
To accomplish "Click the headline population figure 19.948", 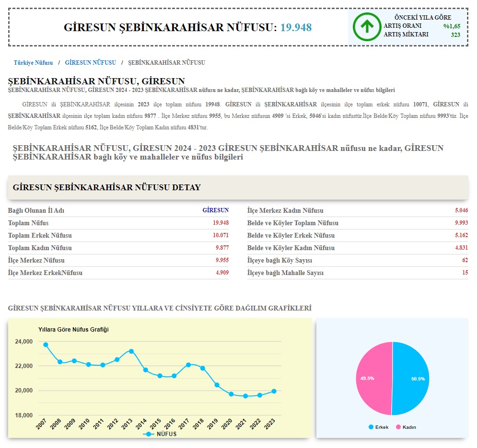I will pyautogui.click(x=296, y=27).
